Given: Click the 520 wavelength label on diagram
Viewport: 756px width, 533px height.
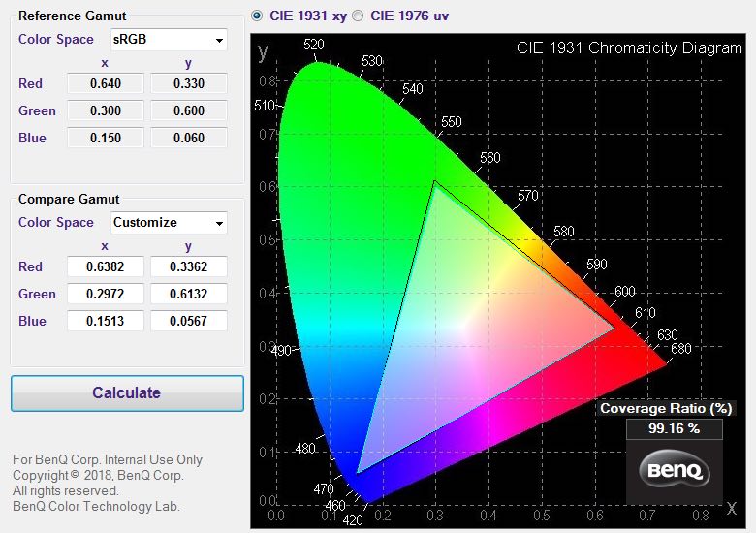Looking at the screenshot, I should 313,45.
